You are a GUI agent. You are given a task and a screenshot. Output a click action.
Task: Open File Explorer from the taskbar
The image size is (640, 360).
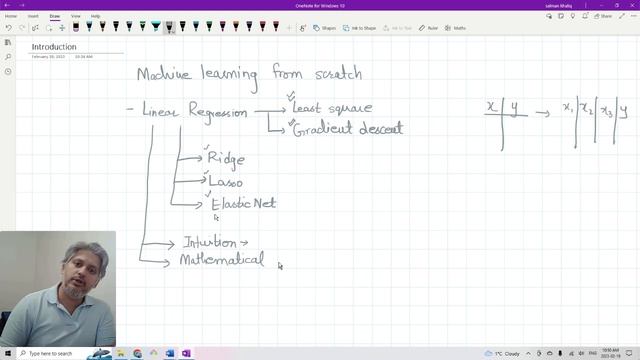tap(121, 353)
